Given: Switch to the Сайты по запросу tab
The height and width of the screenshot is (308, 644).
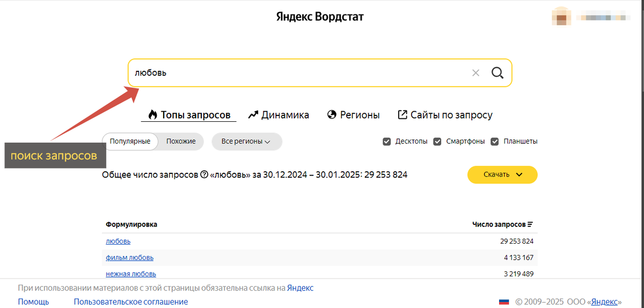Looking at the screenshot, I should coord(445,115).
